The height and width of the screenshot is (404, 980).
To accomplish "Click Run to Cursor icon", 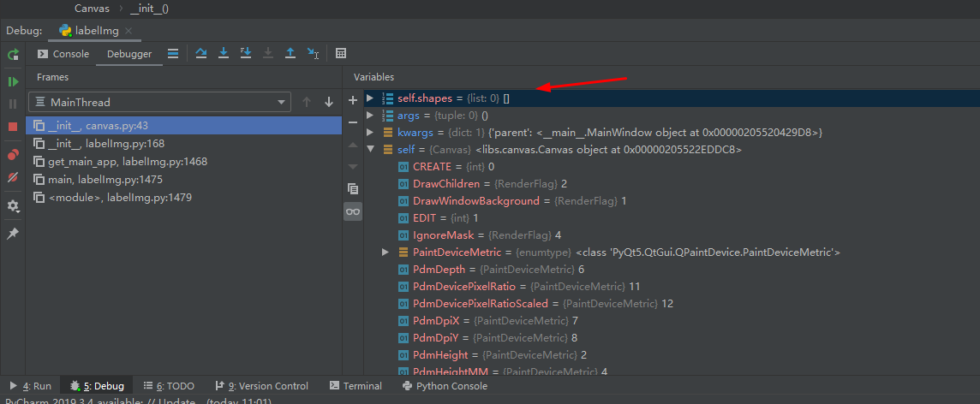I will [314, 54].
